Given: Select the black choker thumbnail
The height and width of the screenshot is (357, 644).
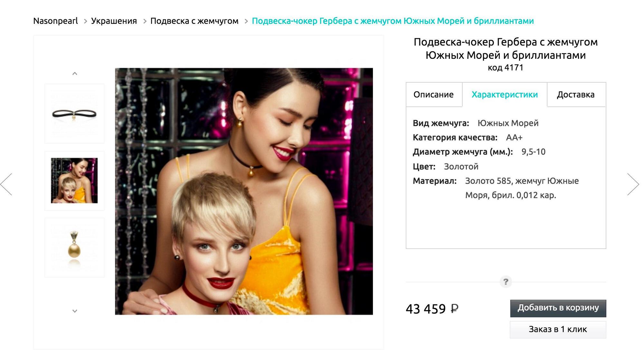Looking at the screenshot, I should click(x=74, y=114).
